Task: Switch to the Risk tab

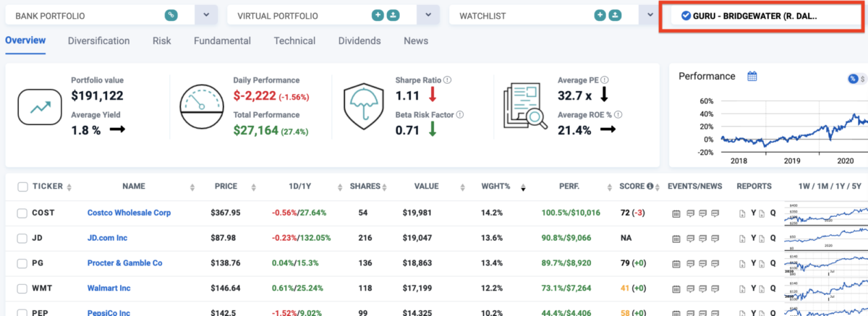Action: (162, 41)
